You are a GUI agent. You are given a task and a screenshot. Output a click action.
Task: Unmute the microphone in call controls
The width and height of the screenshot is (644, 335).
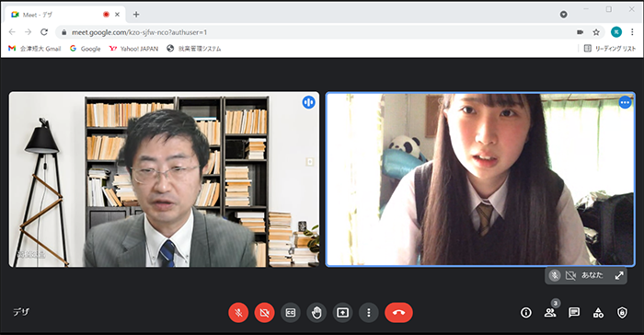click(x=238, y=312)
